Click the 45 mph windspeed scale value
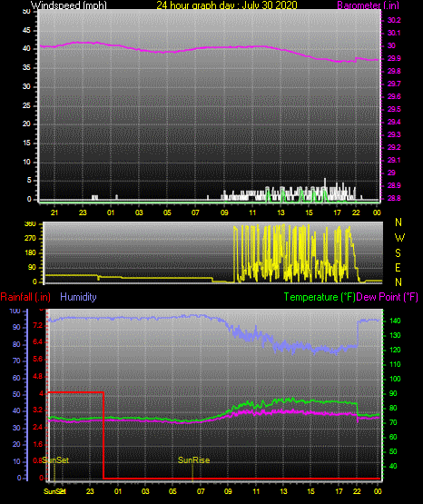The height and width of the screenshot is (504, 423). pos(26,31)
